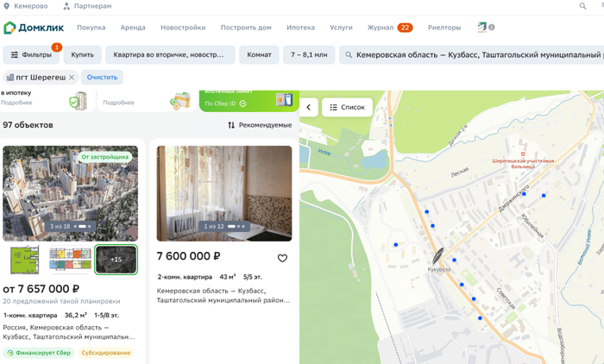Open the +15 photos thumbnail
The height and width of the screenshot is (364, 604).
pos(116,260)
